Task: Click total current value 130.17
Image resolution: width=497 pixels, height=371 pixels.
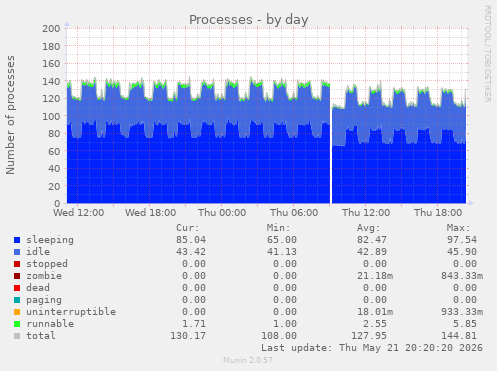Action: 188,336
